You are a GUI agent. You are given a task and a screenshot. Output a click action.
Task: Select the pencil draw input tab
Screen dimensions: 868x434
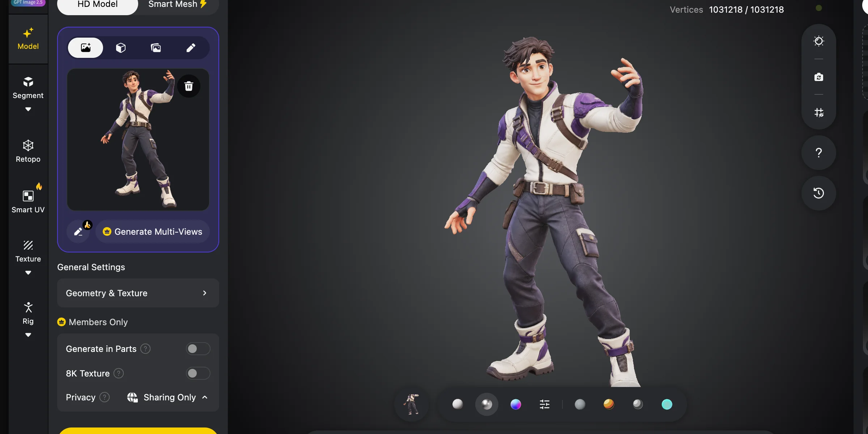[191, 48]
